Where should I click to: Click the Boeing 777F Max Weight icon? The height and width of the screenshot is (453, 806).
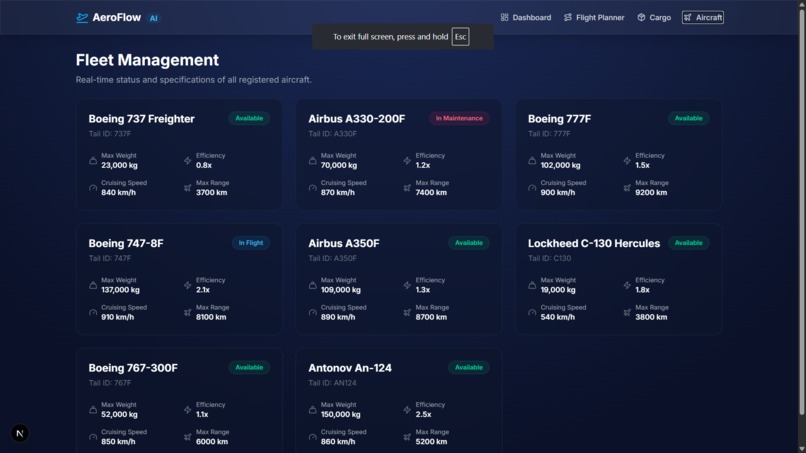point(532,160)
